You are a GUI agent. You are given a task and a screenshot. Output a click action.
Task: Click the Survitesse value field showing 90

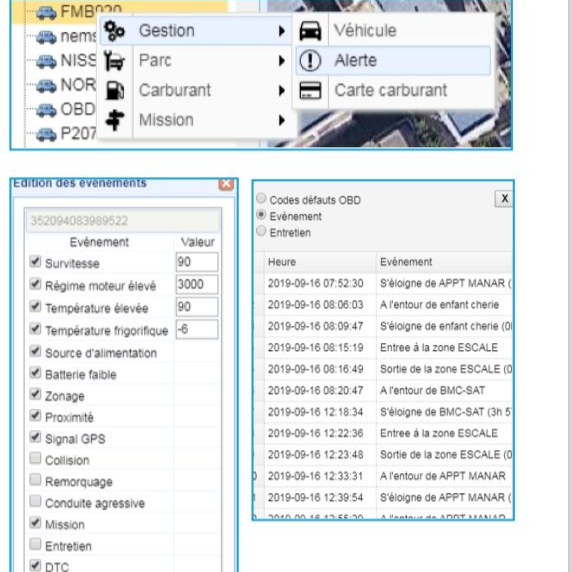coord(197,262)
